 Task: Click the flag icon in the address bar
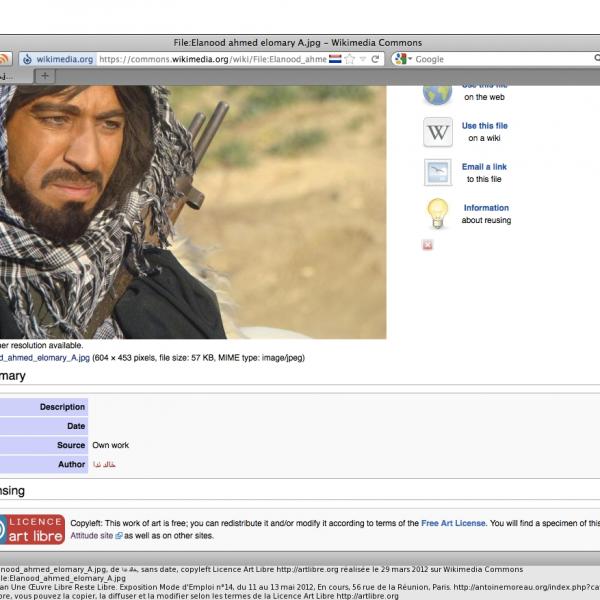click(x=335, y=59)
